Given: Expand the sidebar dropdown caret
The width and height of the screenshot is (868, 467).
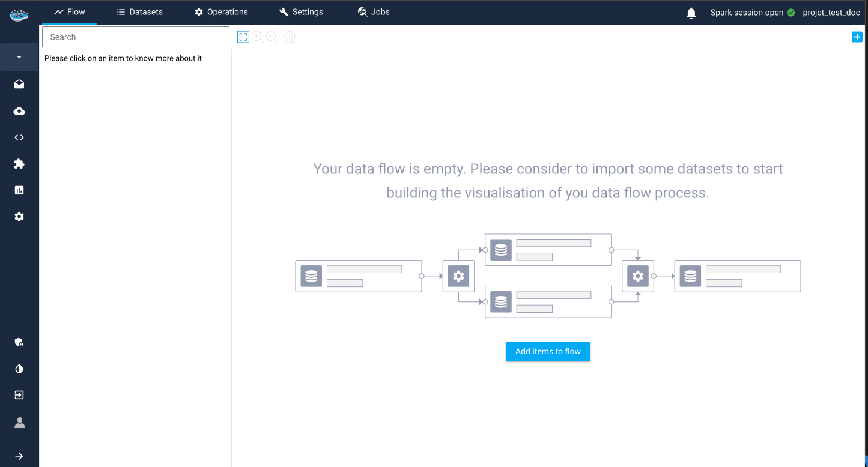Looking at the screenshot, I should pyautogui.click(x=19, y=57).
